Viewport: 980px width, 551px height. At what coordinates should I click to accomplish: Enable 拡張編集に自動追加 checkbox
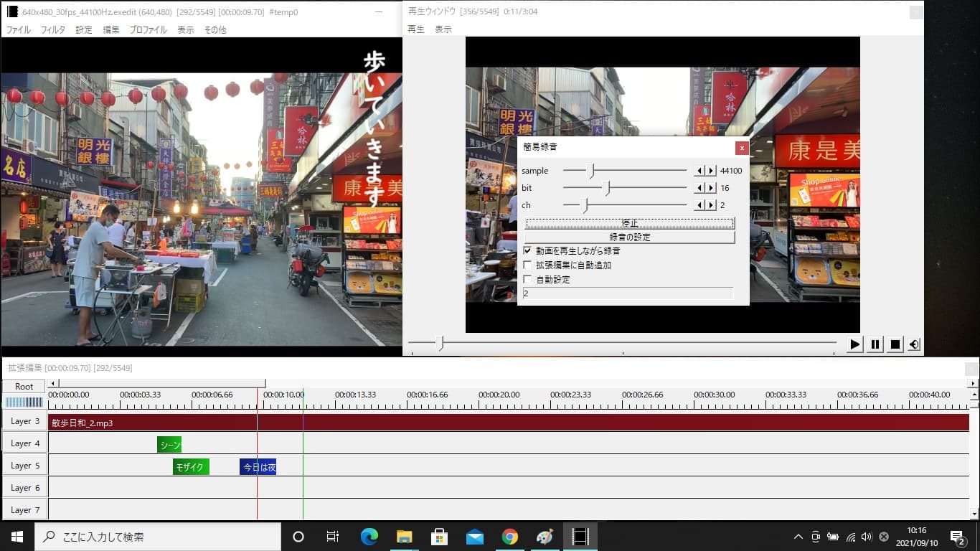click(528, 265)
